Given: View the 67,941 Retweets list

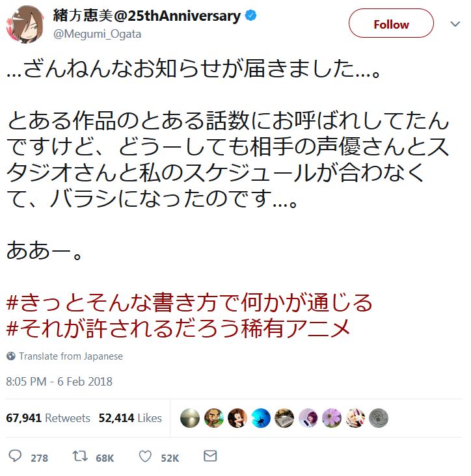Looking at the screenshot, I should point(48,418).
